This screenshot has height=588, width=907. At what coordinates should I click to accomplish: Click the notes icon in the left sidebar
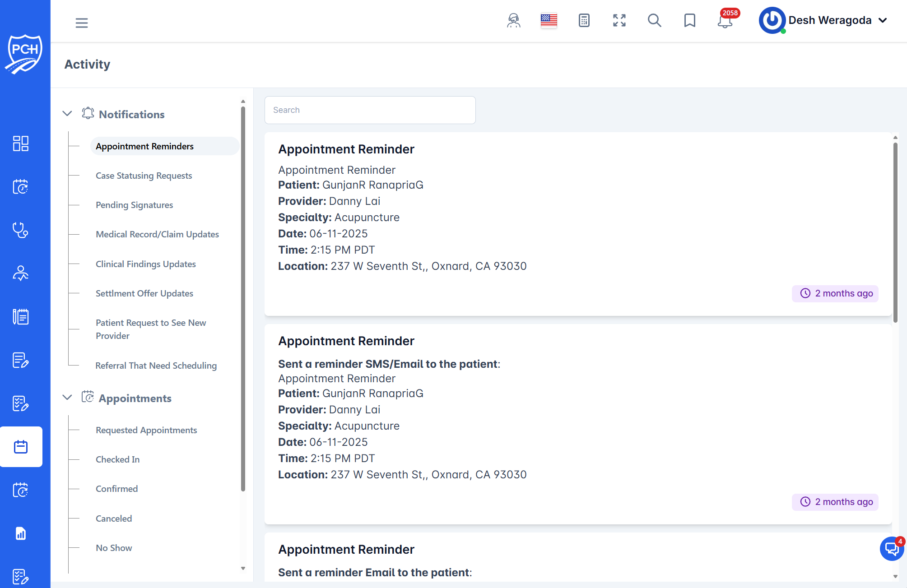click(x=20, y=317)
